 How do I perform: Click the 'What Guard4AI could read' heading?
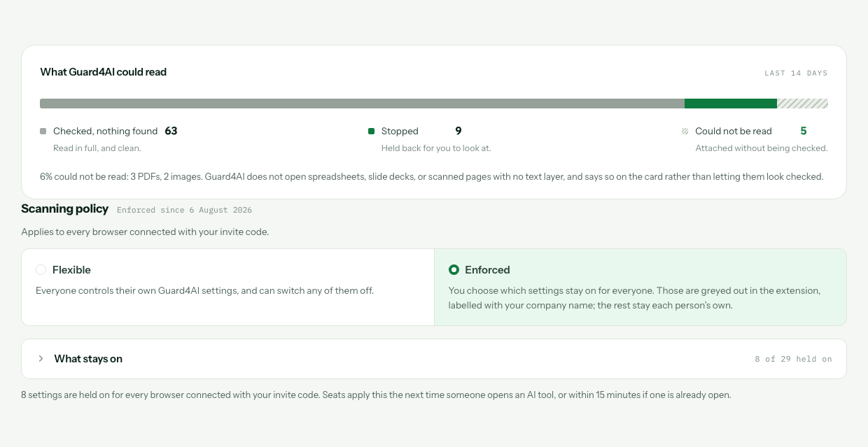pyautogui.click(x=104, y=72)
